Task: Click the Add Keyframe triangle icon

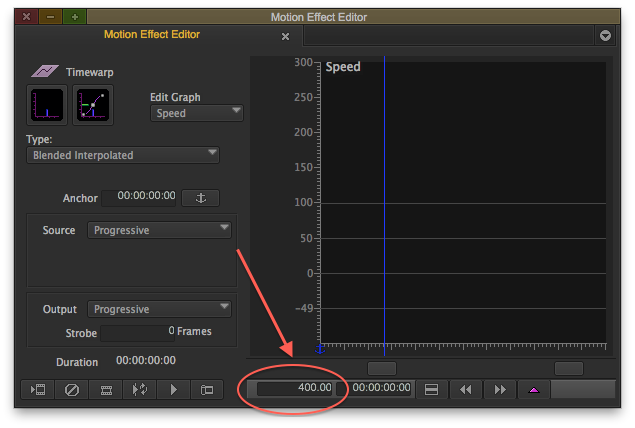Action: [x=534, y=390]
